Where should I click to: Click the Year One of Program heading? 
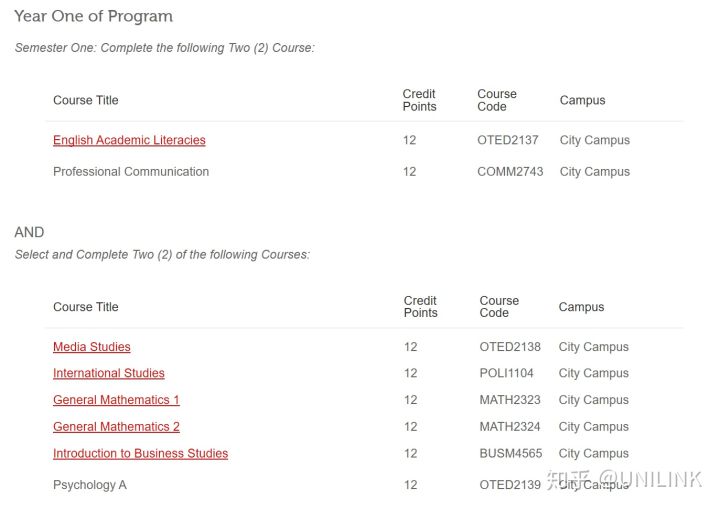(x=94, y=16)
